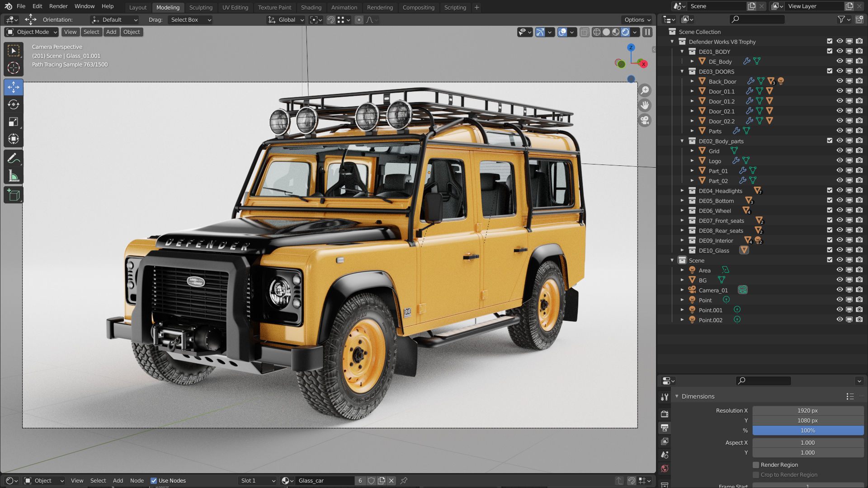868x488 pixels.
Task: Pause the viewport render preview
Action: [x=647, y=32]
